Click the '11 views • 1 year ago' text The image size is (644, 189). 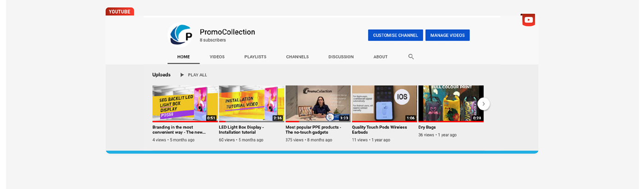[371, 140]
